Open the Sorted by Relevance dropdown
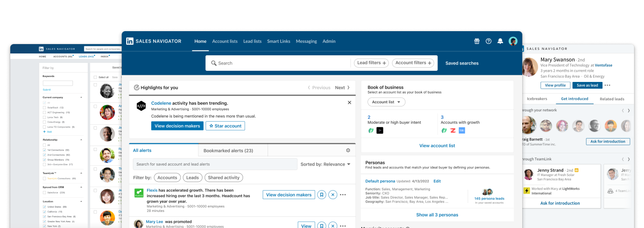The height and width of the screenshot is (228, 644). coord(325,164)
